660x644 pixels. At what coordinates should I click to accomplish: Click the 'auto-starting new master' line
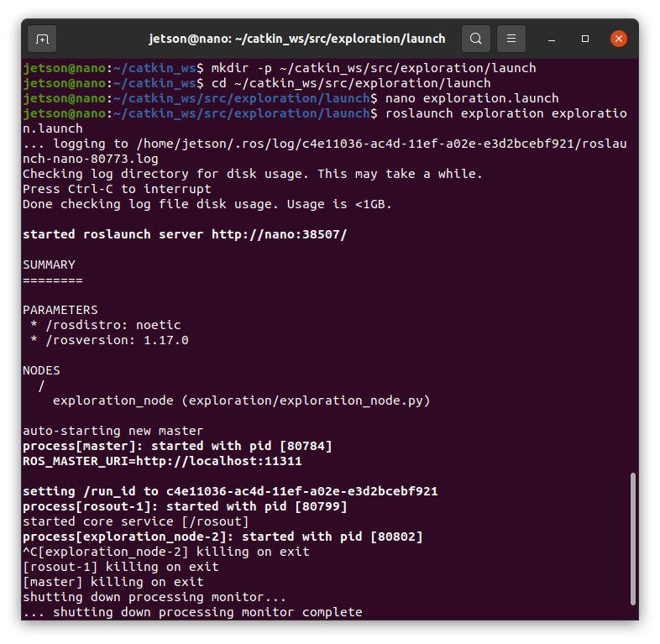click(x=113, y=431)
